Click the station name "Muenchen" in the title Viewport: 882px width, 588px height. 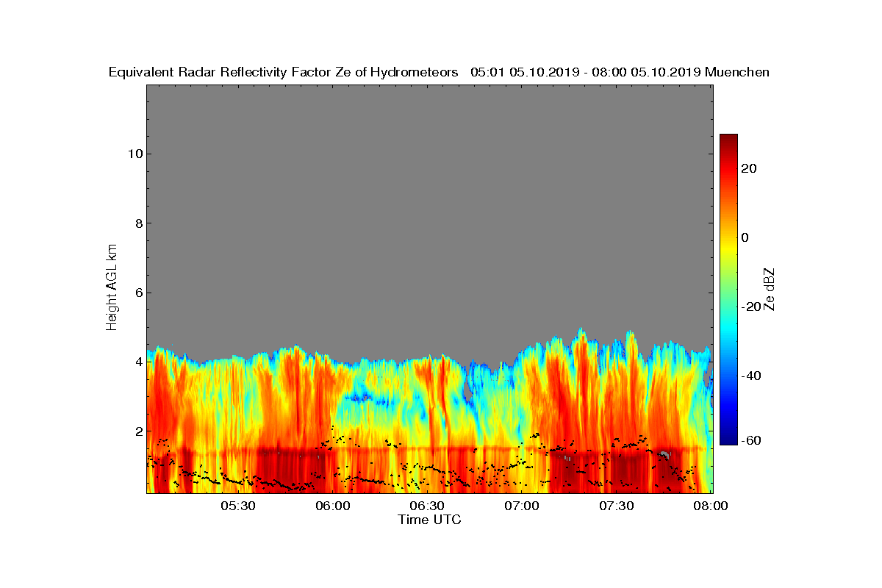737,72
